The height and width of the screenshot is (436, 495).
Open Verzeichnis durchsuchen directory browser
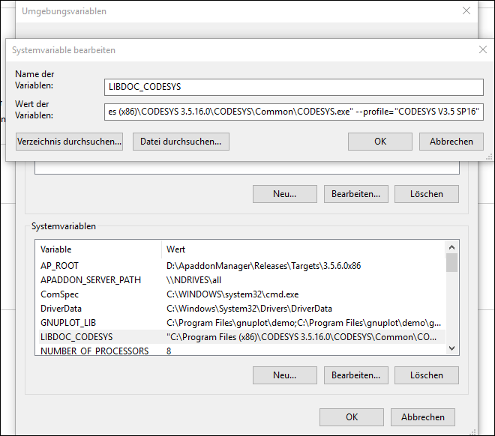pyautogui.click(x=69, y=142)
